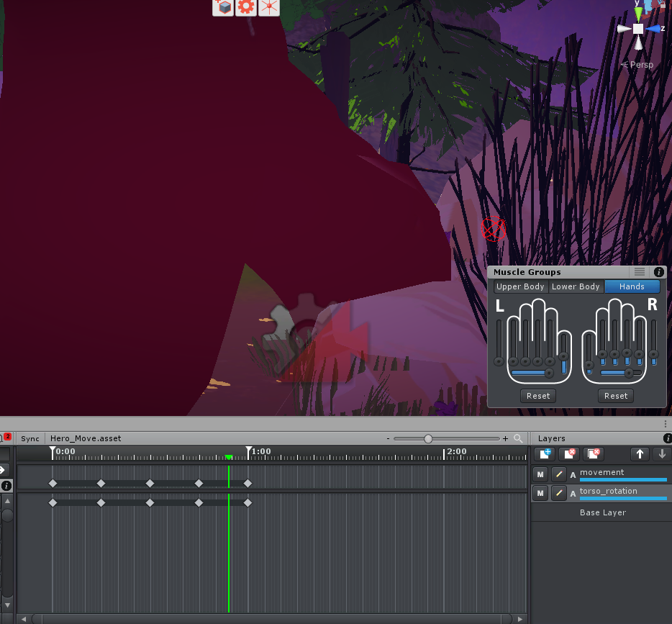Click the 0:00 start marker on the ruler

[x=53, y=453]
